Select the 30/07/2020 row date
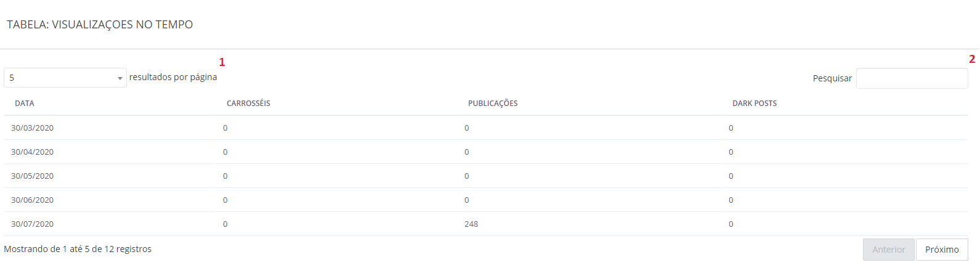Image resolution: width=980 pixels, height=265 pixels. 32,224
